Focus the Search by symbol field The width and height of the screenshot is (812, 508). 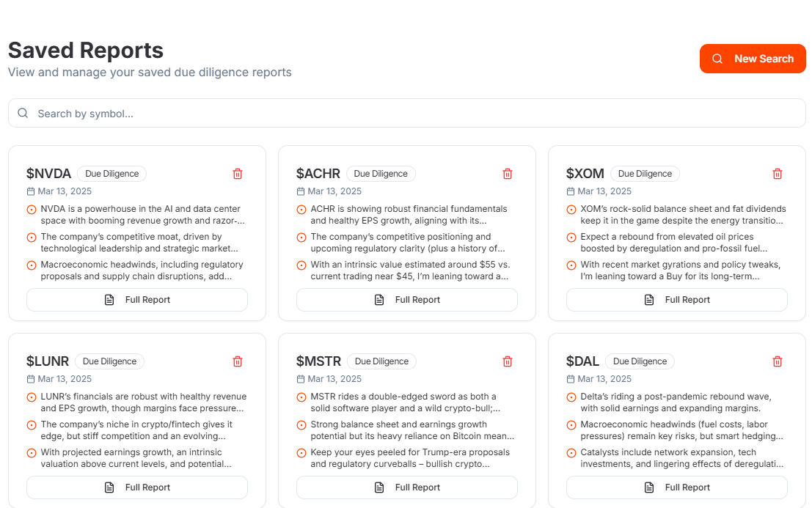pyautogui.click(x=407, y=114)
